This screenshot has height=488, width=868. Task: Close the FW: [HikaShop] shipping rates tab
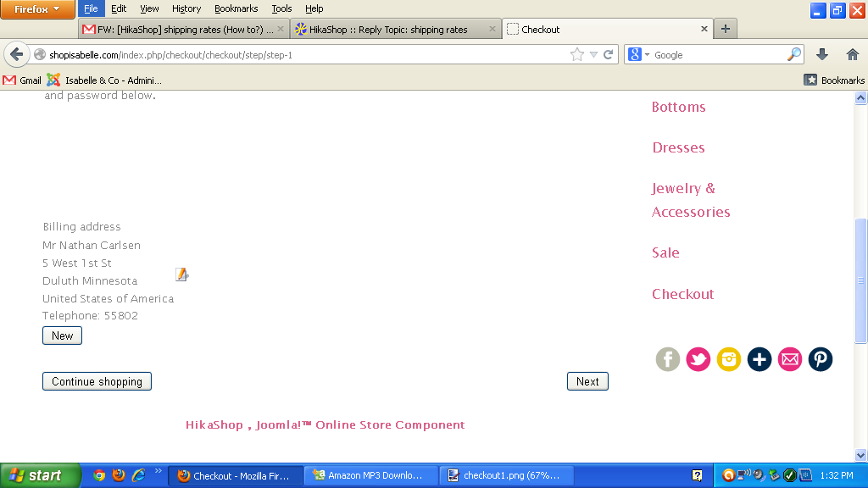pyautogui.click(x=281, y=29)
